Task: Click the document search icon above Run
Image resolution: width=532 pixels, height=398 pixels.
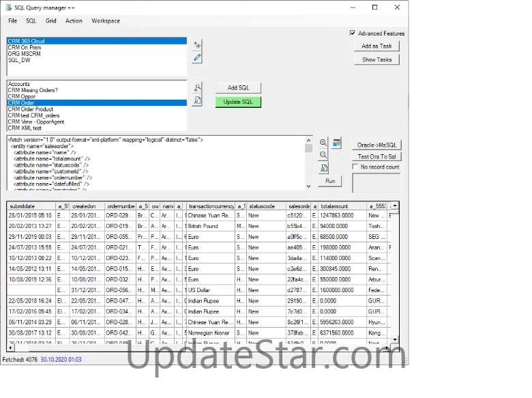Action: point(324,168)
